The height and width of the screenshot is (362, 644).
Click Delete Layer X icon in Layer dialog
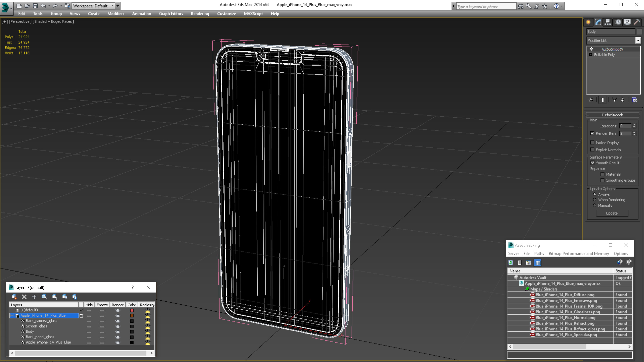click(24, 297)
